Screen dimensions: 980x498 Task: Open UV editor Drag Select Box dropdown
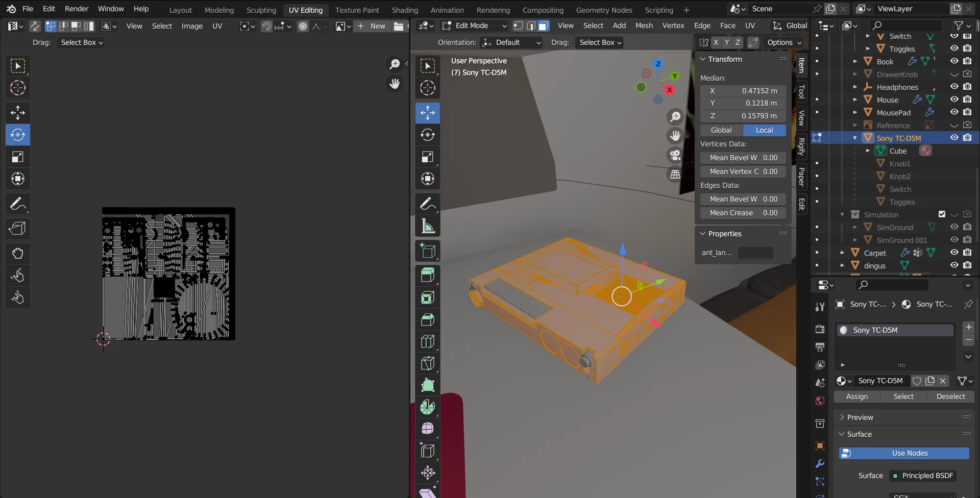pyautogui.click(x=82, y=43)
